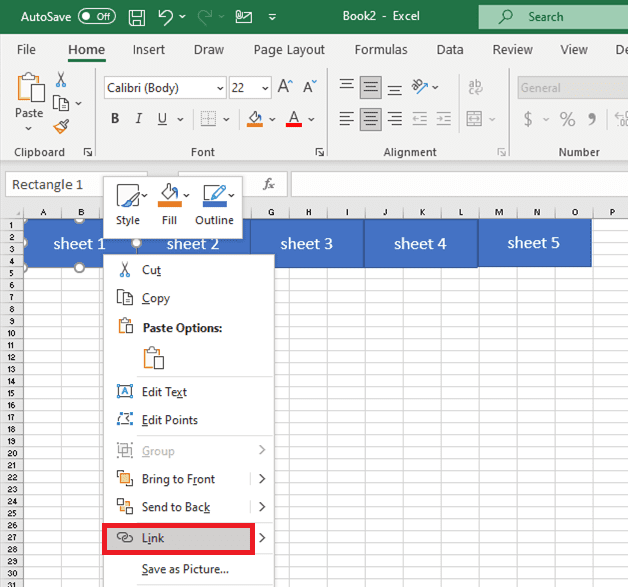The image size is (628, 587).
Task: Click the Format Painter brush icon
Action: tap(61, 127)
